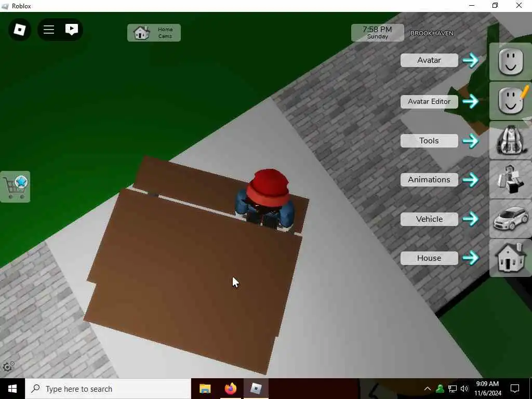
Task: Open the Tools backpack icon
Action: [x=510, y=140]
